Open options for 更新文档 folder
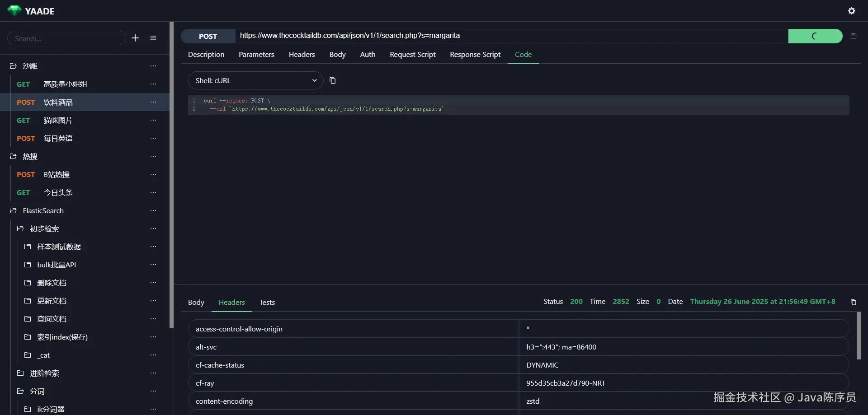The height and width of the screenshot is (415, 868). click(153, 301)
